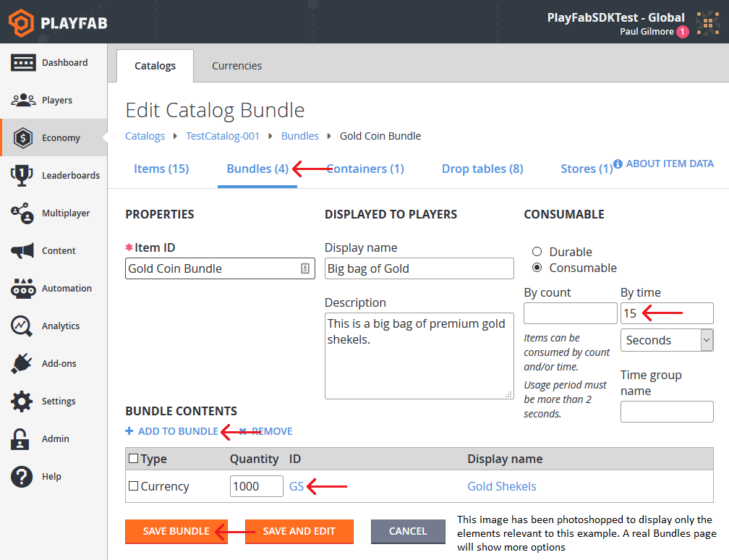Open the Leaderboards trophy icon
Screen dimensions: 729x560
point(22,175)
